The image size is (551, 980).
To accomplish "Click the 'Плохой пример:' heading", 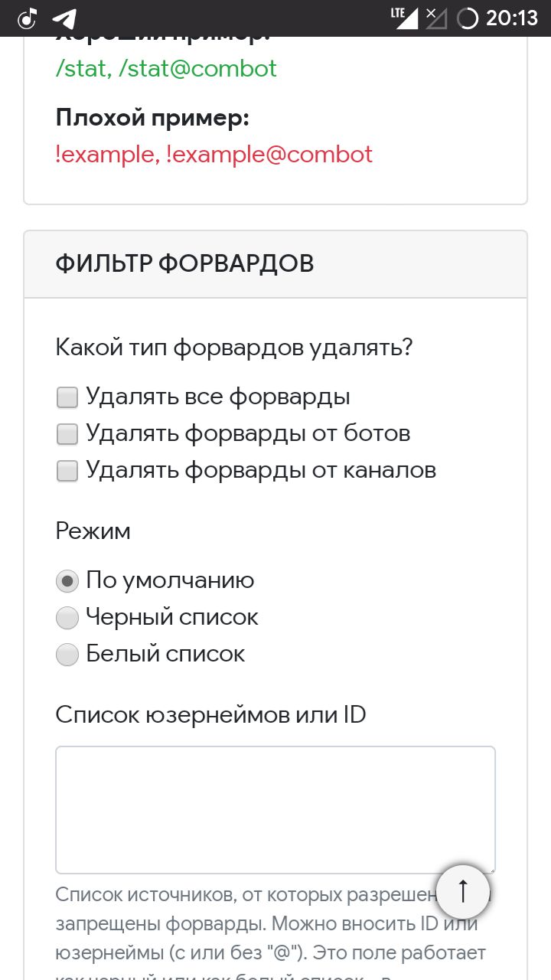I will coord(152,119).
